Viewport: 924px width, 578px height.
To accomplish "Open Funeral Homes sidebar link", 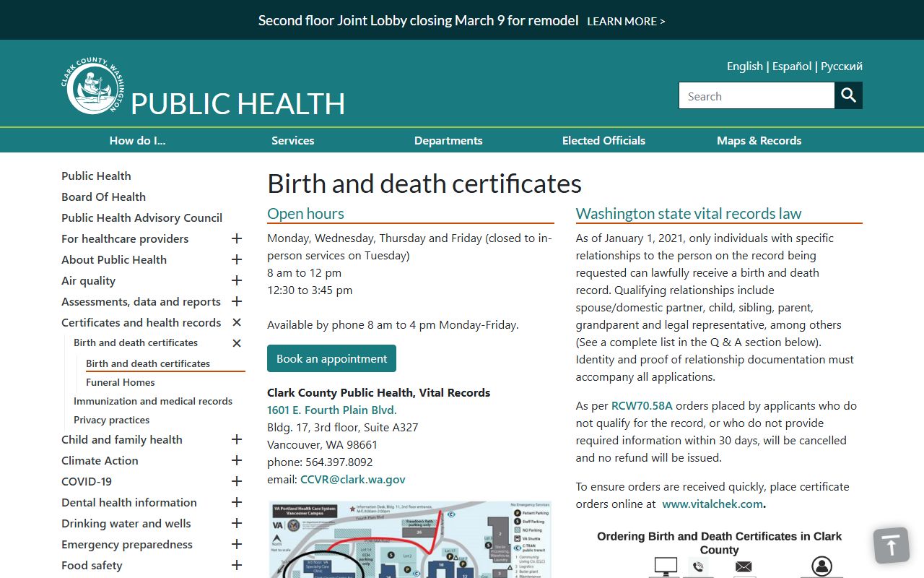I will click(x=120, y=382).
